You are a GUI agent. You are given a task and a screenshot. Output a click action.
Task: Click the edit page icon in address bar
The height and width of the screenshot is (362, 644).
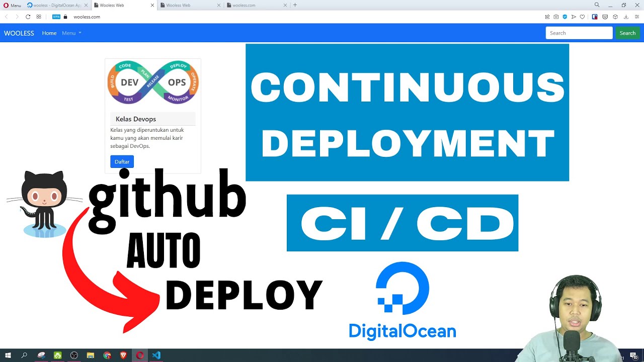click(x=547, y=17)
